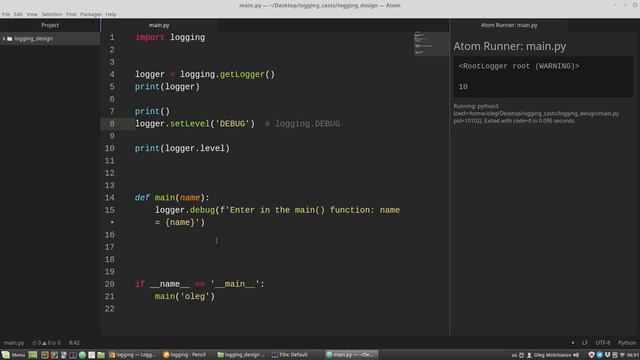Open the File menu
Screen dimensions: 640x360
tap(6, 14)
